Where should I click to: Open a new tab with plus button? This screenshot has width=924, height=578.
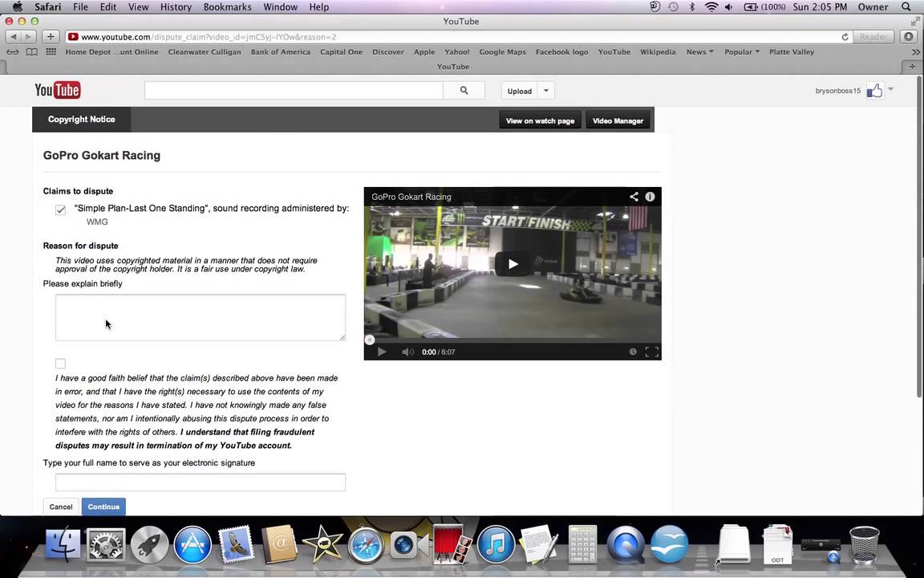pyautogui.click(x=912, y=67)
